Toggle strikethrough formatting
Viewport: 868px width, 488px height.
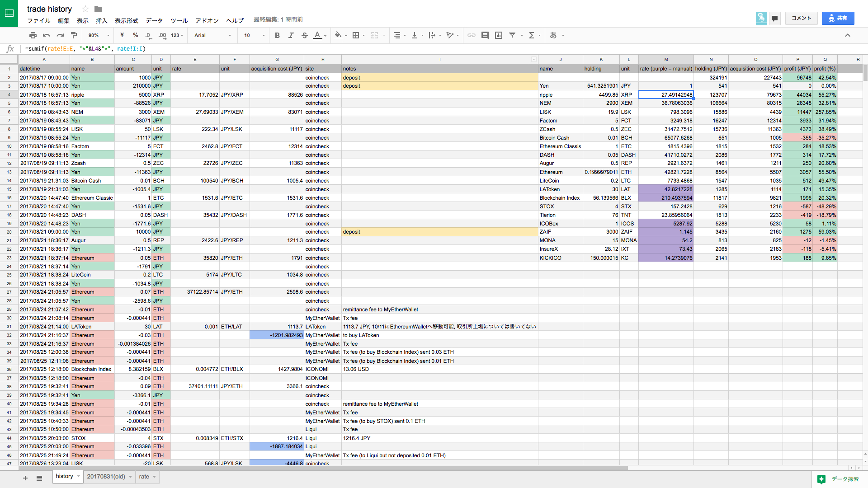pyautogui.click(x=304, y=35)
